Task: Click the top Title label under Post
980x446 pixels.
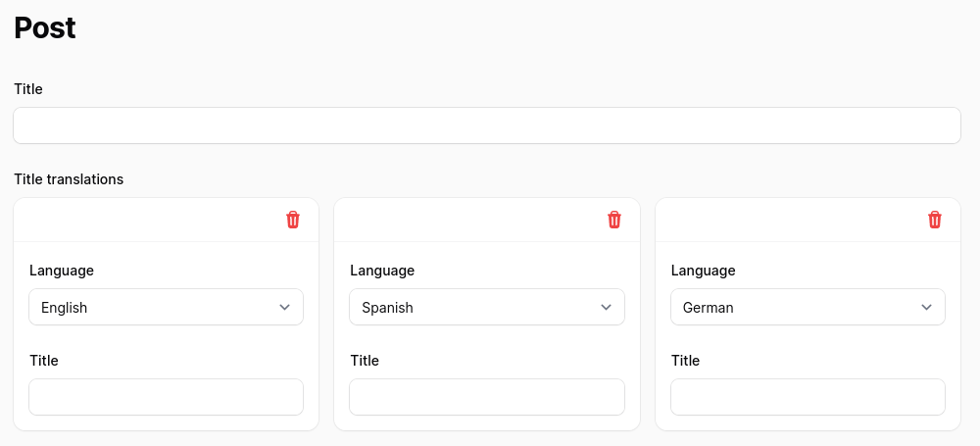Action: [x=28, y=89]
